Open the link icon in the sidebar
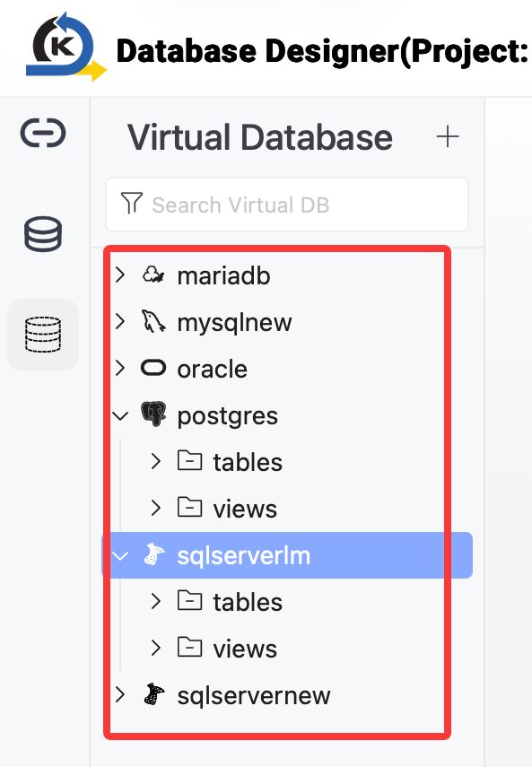Image resolution: width=532 pixels, height=767 pixels. (x=43, y=133)
